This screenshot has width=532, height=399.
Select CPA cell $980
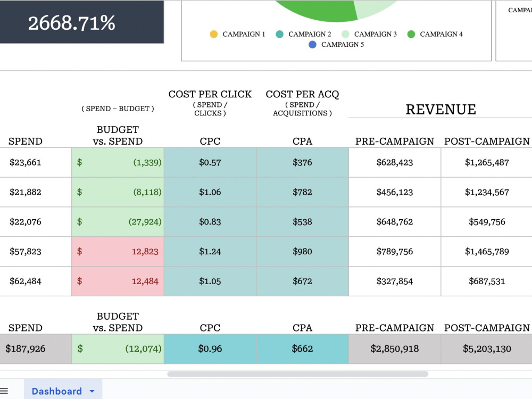302,252
